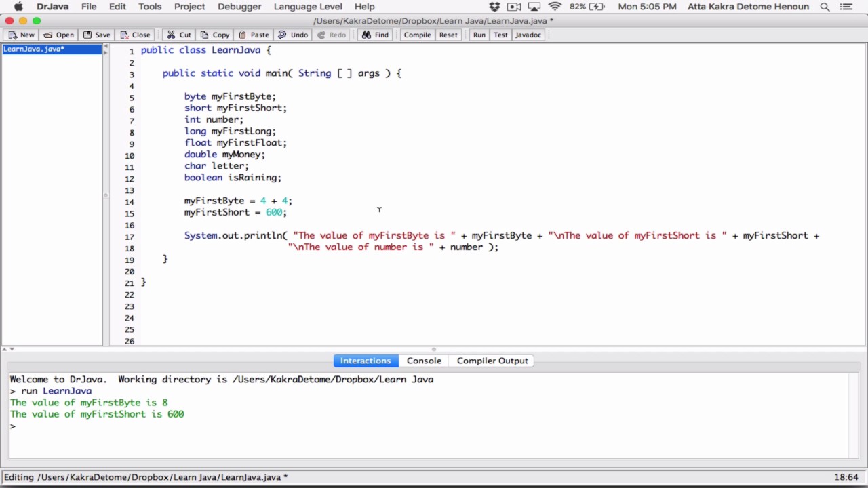Paste clipboard with the Paste button
The width and height of the screenshot is (868, 488).
click(x=254, y=35)
